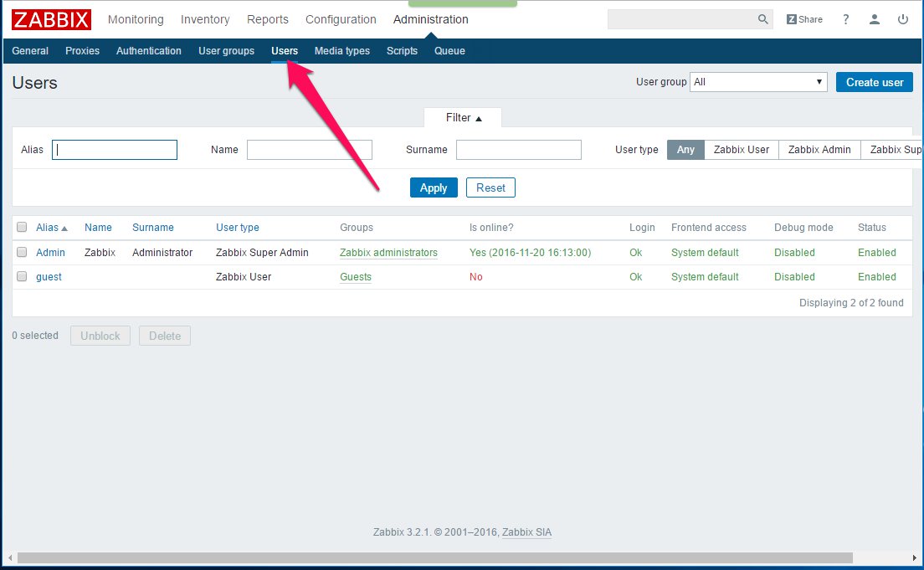
Task: Open the Monitoring menu
Action: coord(136,19)
